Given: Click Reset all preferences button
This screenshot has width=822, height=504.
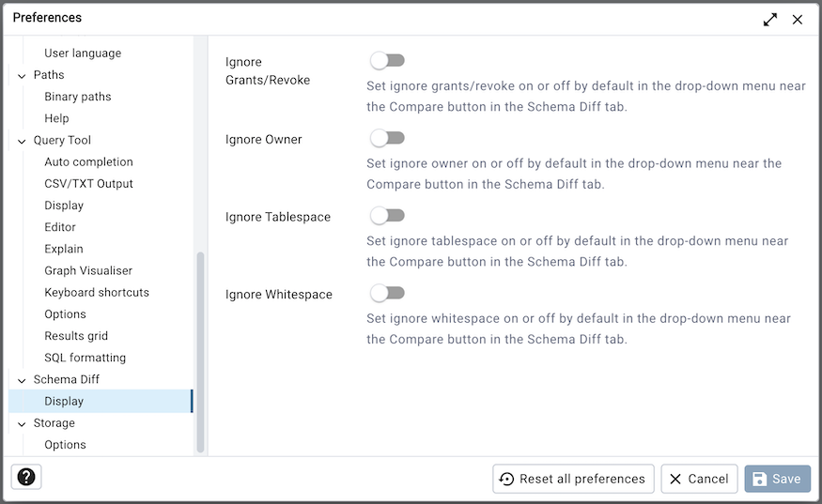Looking at the screenshot, I should (x=573, y=479).
